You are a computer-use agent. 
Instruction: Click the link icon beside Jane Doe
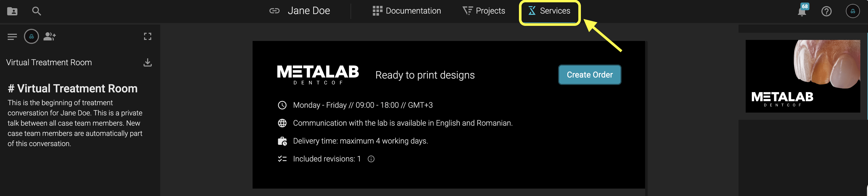pos(274,11)
